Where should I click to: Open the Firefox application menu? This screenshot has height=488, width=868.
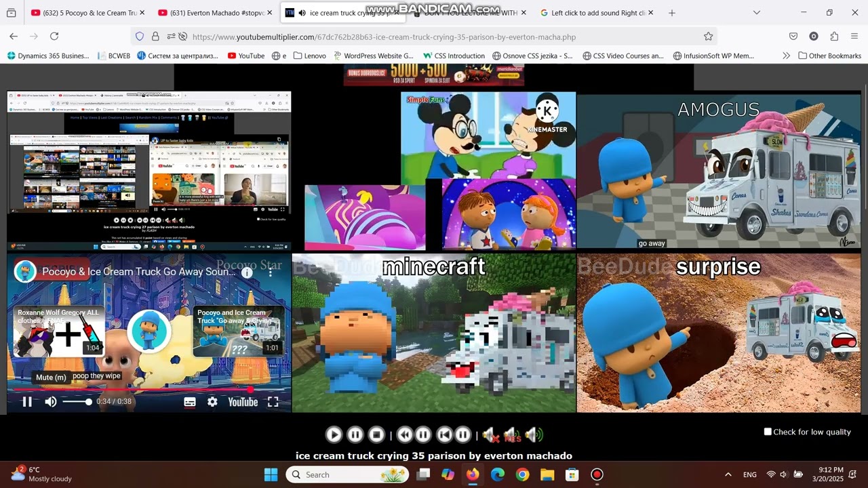(854, 37)
